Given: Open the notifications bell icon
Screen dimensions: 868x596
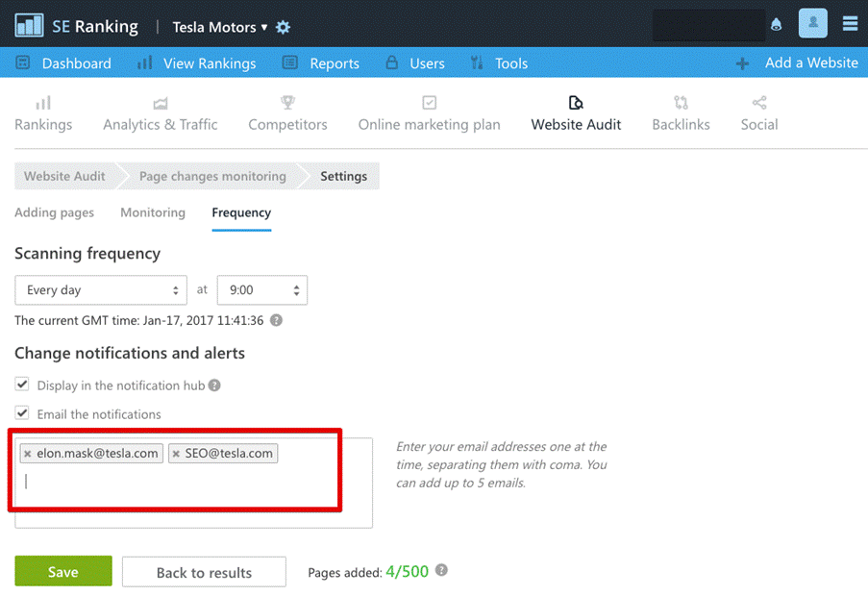Looking at the screenshot, I should click(777, 26).
